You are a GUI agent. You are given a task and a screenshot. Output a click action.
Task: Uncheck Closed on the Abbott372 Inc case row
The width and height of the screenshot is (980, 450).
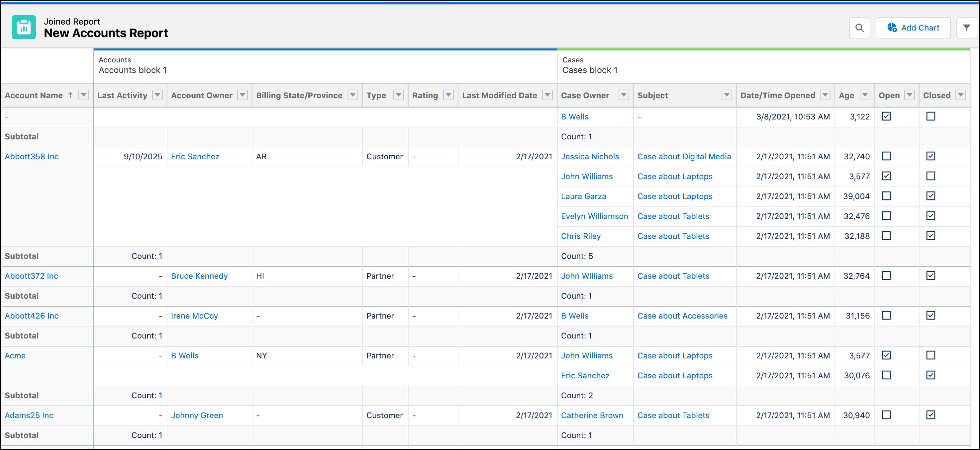coord(931,275)
